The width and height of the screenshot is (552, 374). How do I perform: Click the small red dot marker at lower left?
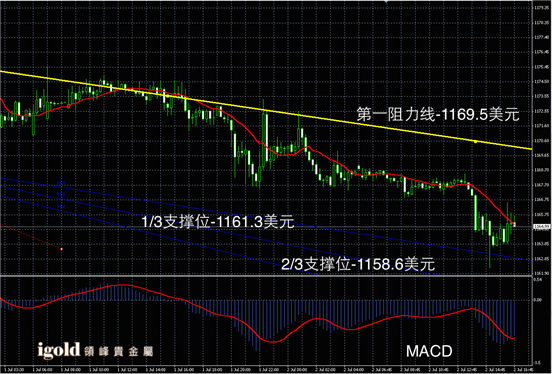pyautogui.click(x=62, y=249)
